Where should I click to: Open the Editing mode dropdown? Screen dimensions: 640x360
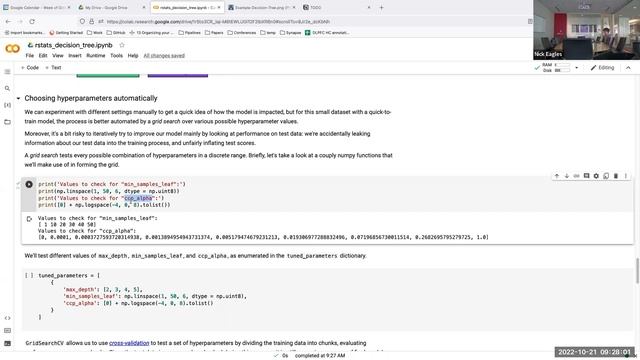point(602,68)
